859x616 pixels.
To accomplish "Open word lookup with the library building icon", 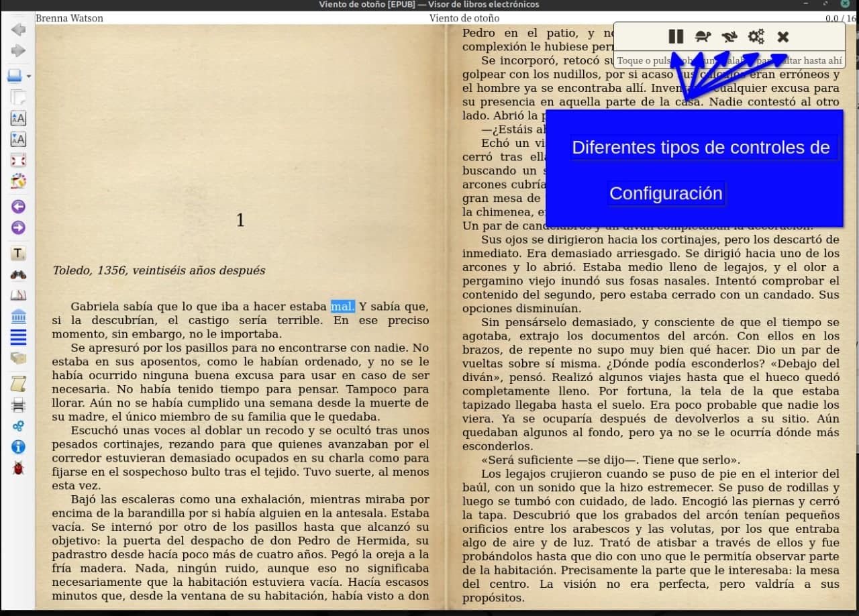I will pyautogui.click(x=18, y=316).
